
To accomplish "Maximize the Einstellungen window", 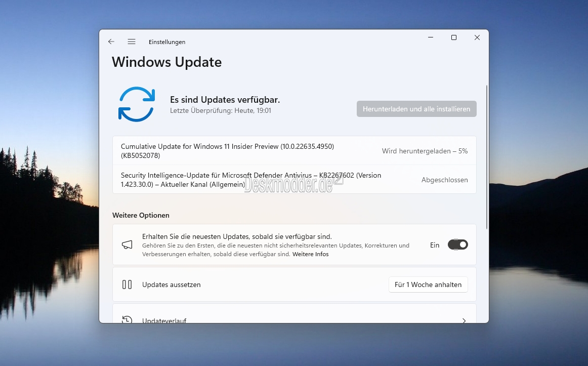I will coord(454,37).
